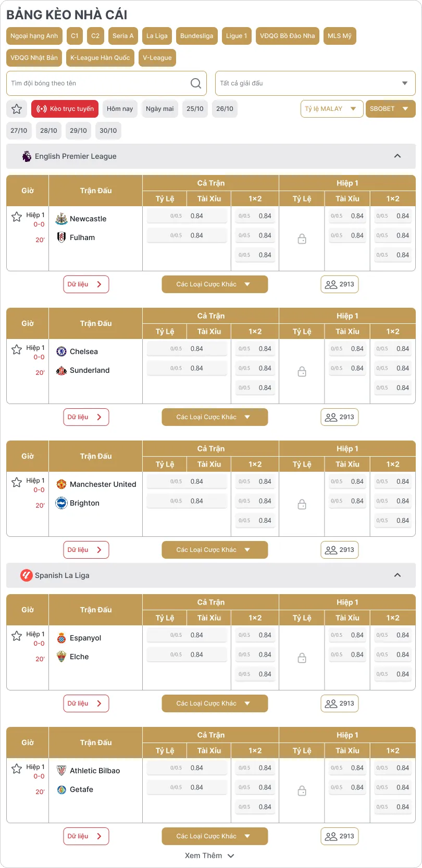Image resolution: width=422 pixels, height=868 pixels.
Task: Click the Chelsea club logo
Action: point(61,351)
